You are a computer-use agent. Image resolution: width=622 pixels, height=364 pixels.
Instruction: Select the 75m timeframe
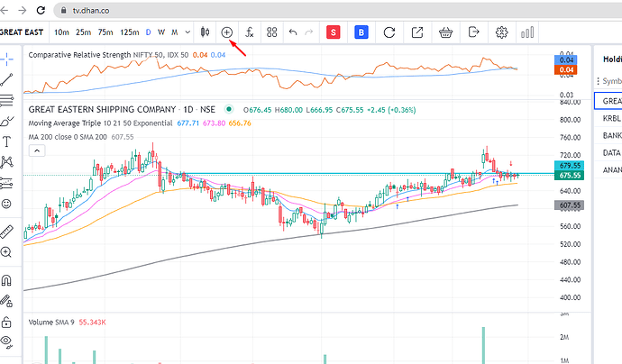[x=105, y=32]
